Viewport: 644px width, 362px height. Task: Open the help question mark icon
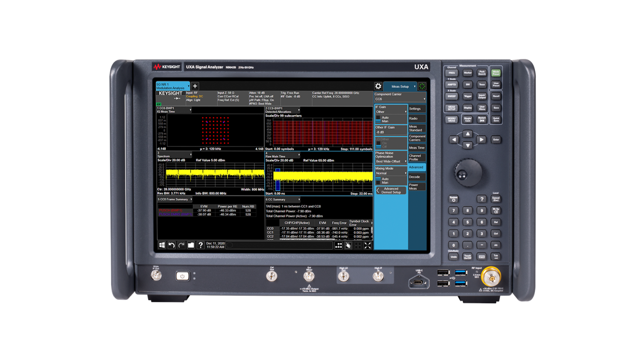200,245
